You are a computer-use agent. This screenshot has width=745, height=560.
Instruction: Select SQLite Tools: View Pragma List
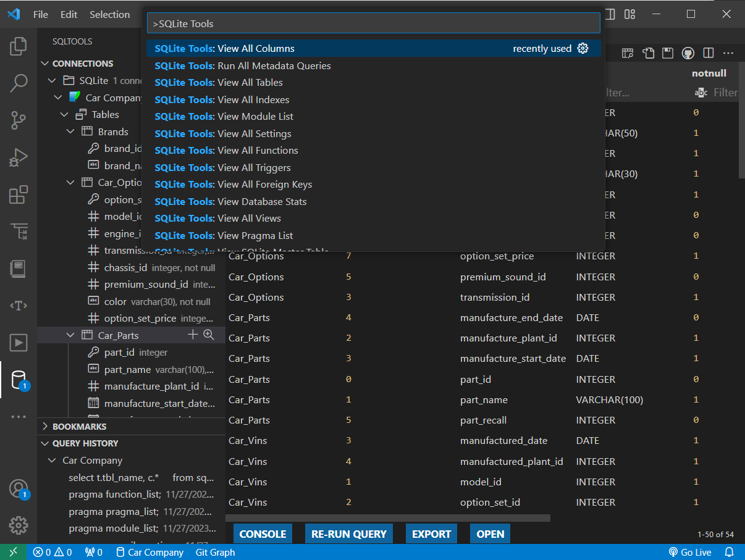click(373, 235)
